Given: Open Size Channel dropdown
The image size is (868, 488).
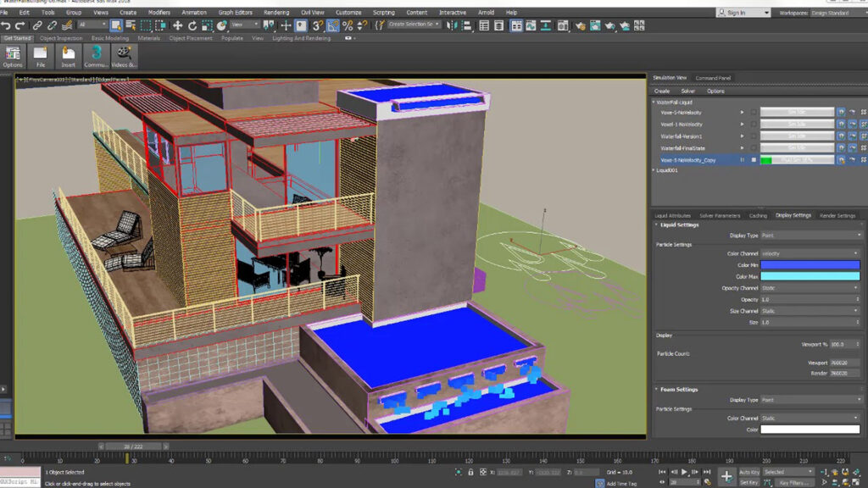Looking at the screenshot, I should [811, 311].
